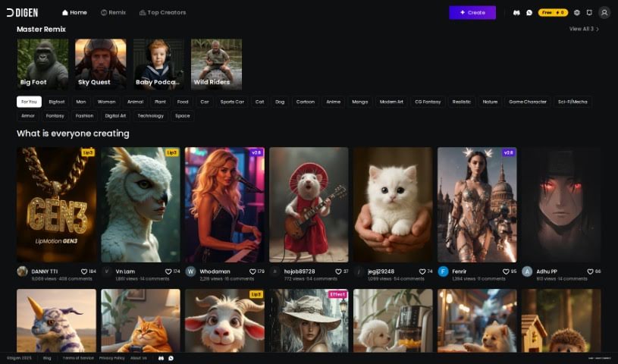618x364 pixels.
Task: Open Discord link in top header
Action: pos(516,13)
